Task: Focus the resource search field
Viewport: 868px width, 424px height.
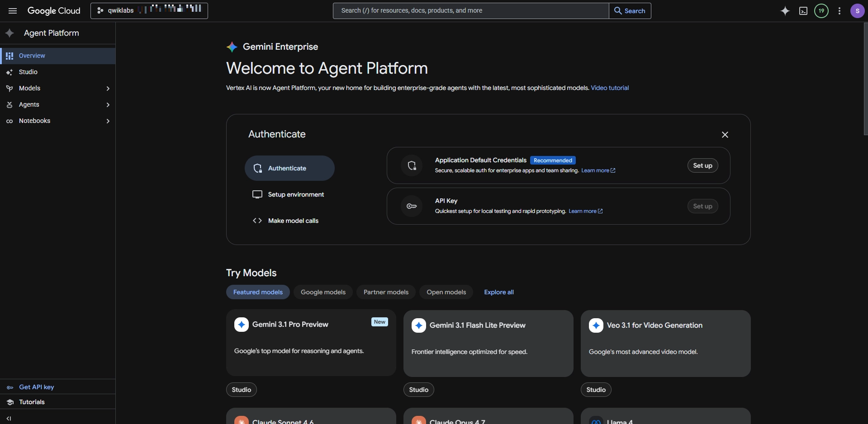Action: pos(471,11)
